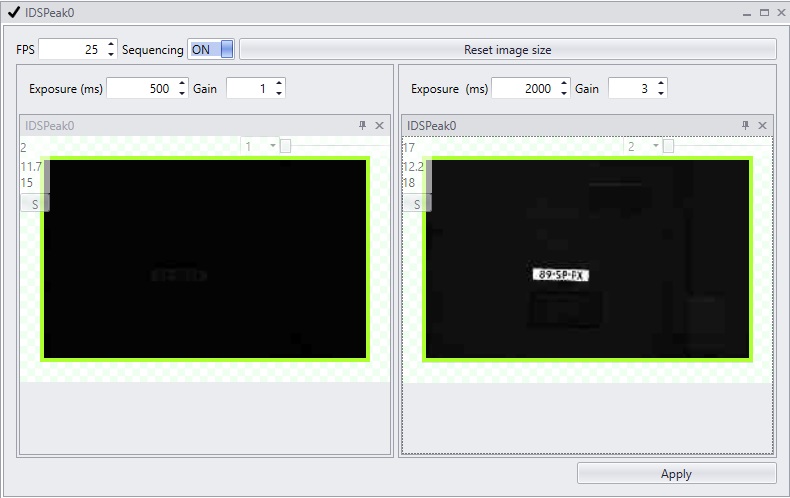790x498 pixels.
Task: Click the Apply button
Action: 676,474
